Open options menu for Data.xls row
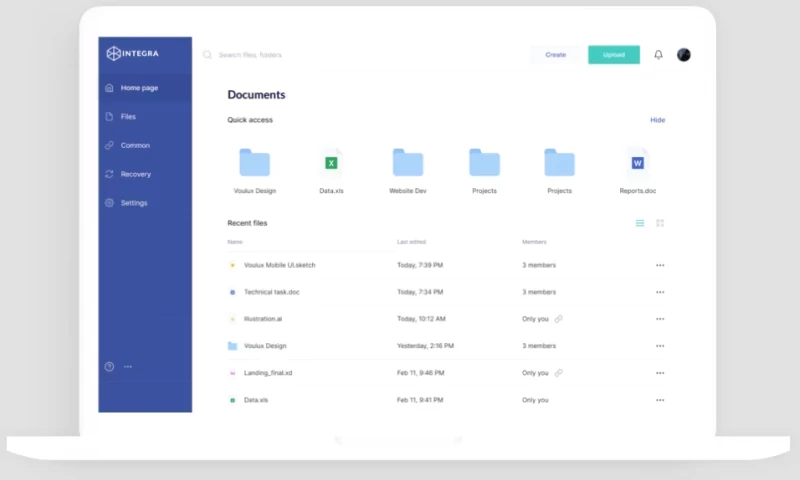Viewport: 800px width, 480px height. pyautogui.click(x=660, y=400)
